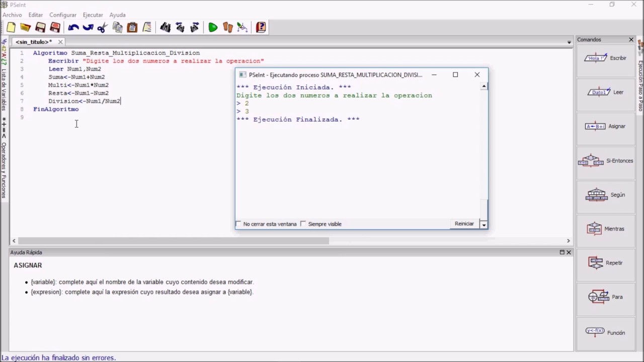
Task: Click the Suma<-Num1+Num2 line
Action: coord(76,77)
